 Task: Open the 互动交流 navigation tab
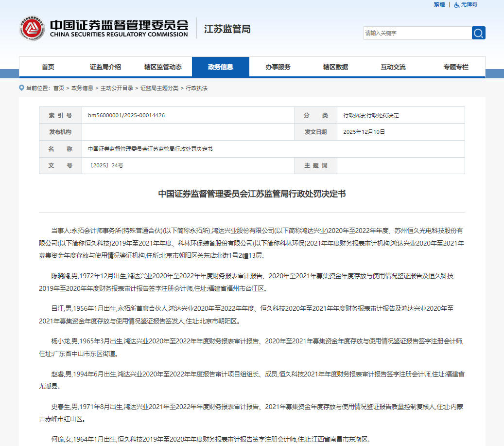click(x=393, y=67)
